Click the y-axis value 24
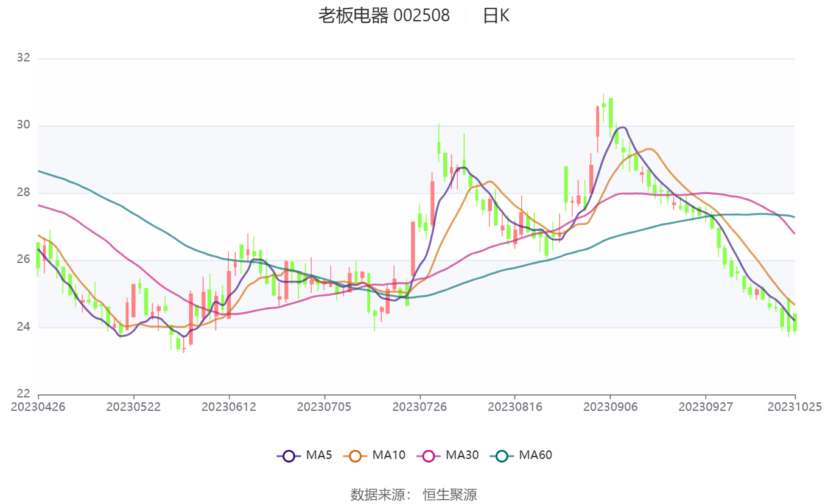The image size is (828, 504). pyautogui.click(x=23, y=327)
